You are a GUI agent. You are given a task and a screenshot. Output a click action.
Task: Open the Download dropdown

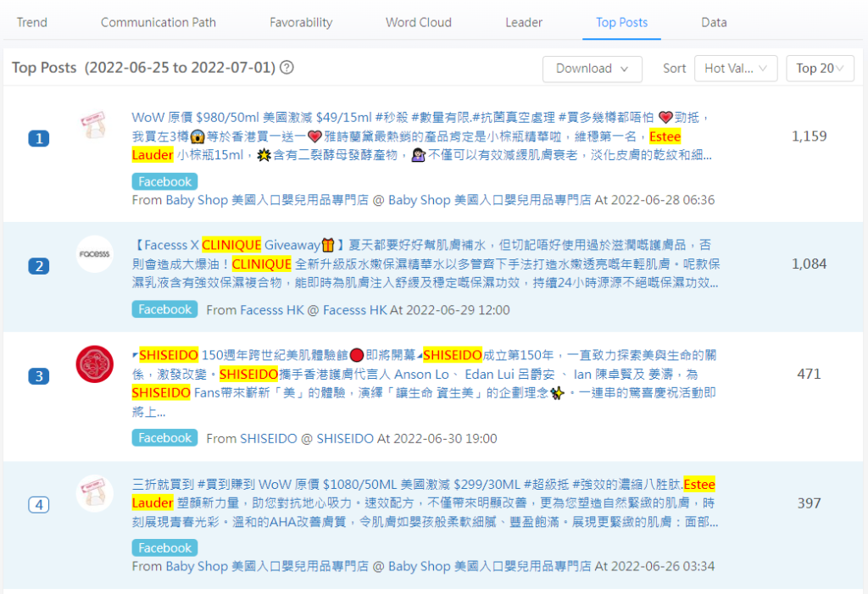pyautogui.click(x=593, y=69)
